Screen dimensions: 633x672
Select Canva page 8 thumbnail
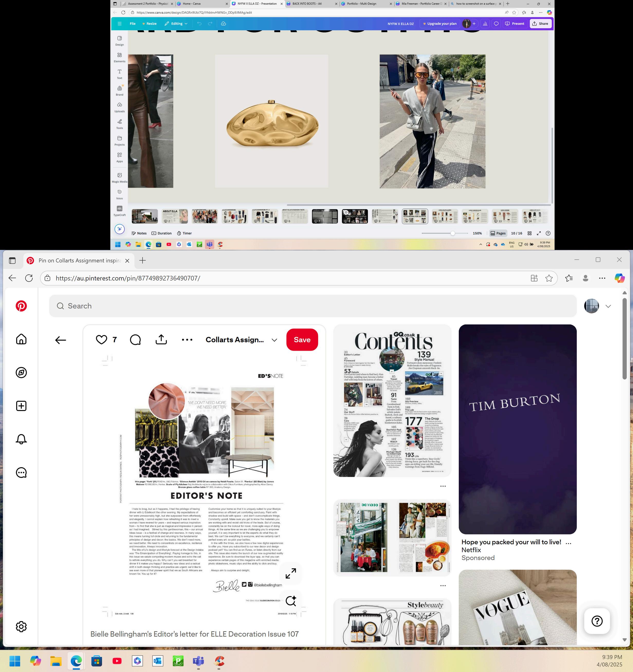point(354,216)
